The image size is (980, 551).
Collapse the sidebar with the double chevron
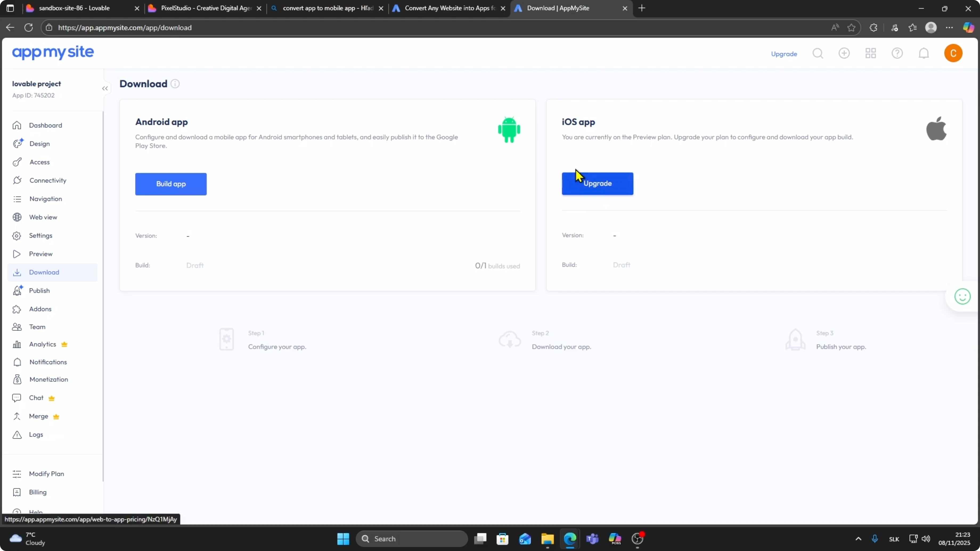(x=105, y=89)
